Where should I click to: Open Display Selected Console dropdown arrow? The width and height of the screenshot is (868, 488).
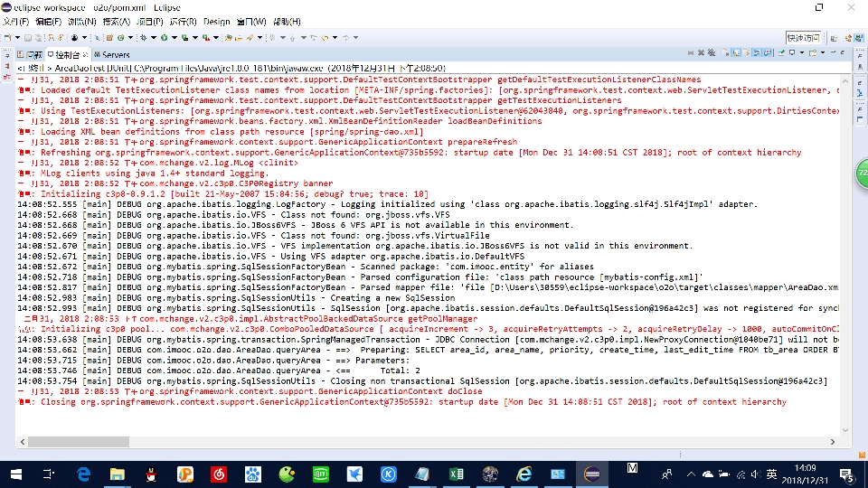(x=802, y=52)
